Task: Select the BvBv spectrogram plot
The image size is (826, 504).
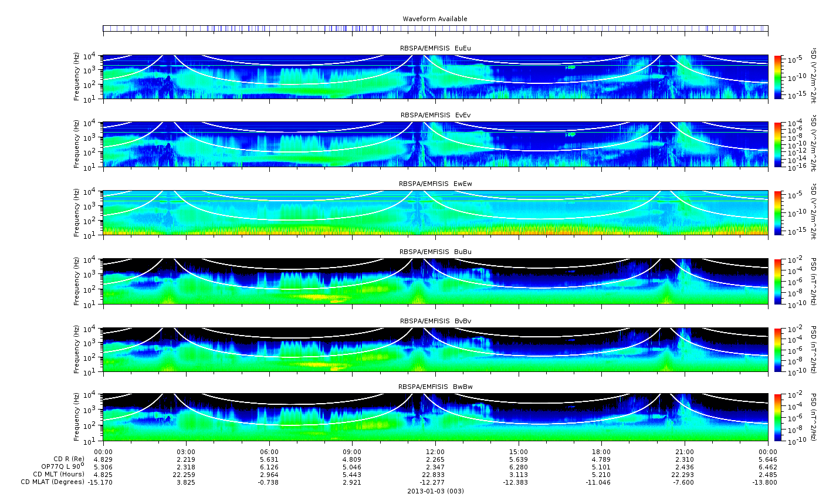Action: pyautogui.click(x=435, y=350)
